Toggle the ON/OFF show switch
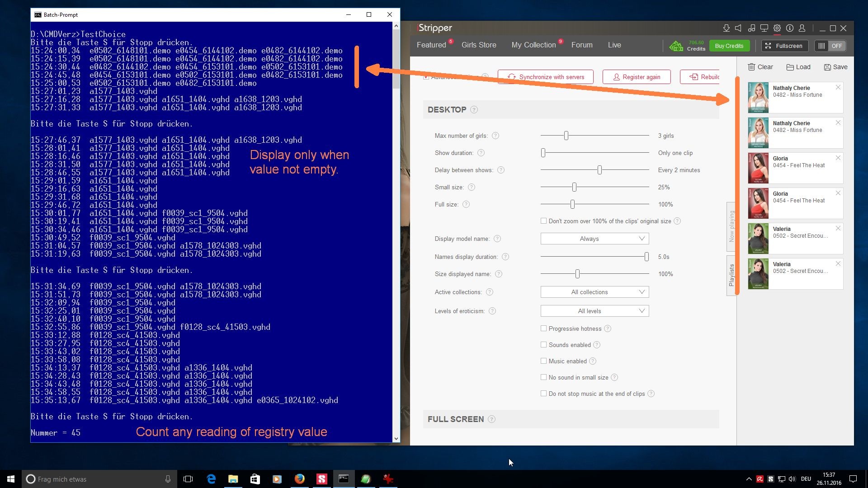The width and height of the screenshot is (868, 488). 830,46
